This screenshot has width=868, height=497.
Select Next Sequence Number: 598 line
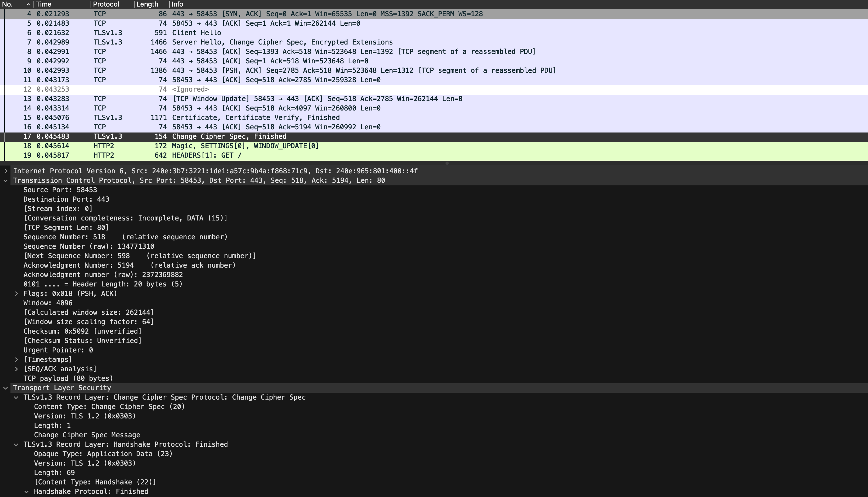point(140,256)
